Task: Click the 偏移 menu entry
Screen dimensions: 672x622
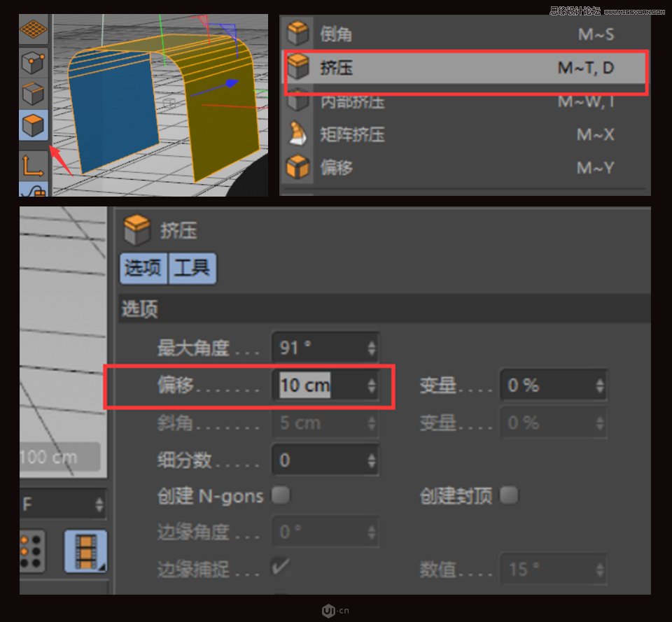Action: (x=338, y=168)
